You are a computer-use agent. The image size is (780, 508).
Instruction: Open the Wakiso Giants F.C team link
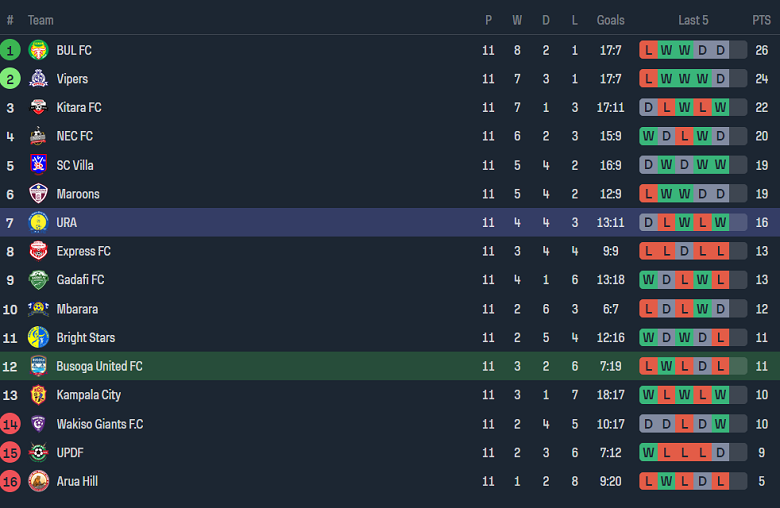coord(99,424)
